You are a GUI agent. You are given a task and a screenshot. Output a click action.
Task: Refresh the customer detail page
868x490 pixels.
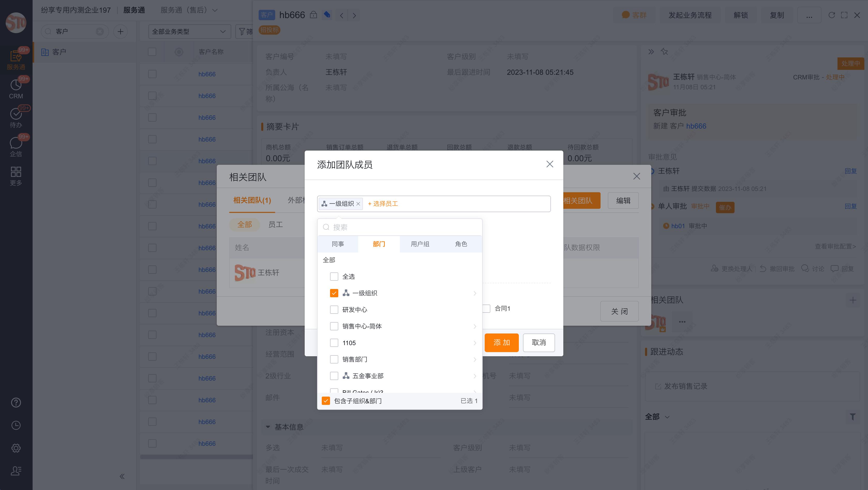click(832, 15)
